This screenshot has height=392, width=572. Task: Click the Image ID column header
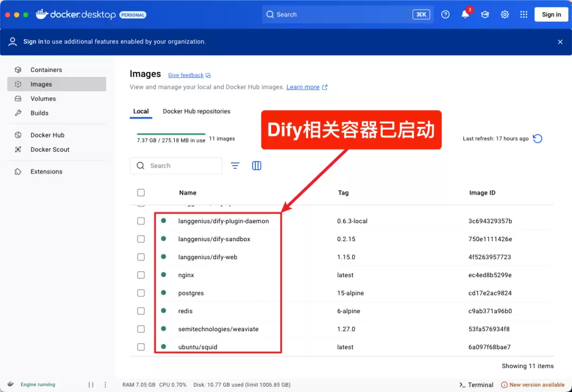(x=482, y=193)
